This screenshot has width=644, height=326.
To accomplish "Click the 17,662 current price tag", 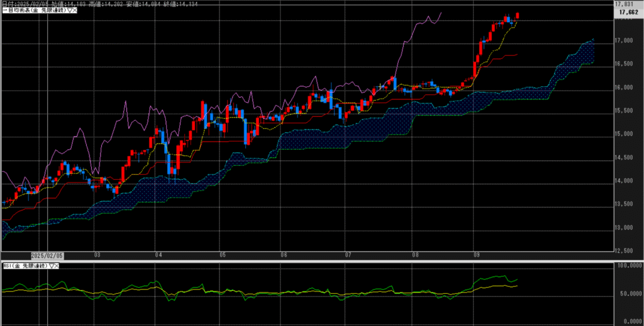I will pyautogui.click(x=630, y=11).
